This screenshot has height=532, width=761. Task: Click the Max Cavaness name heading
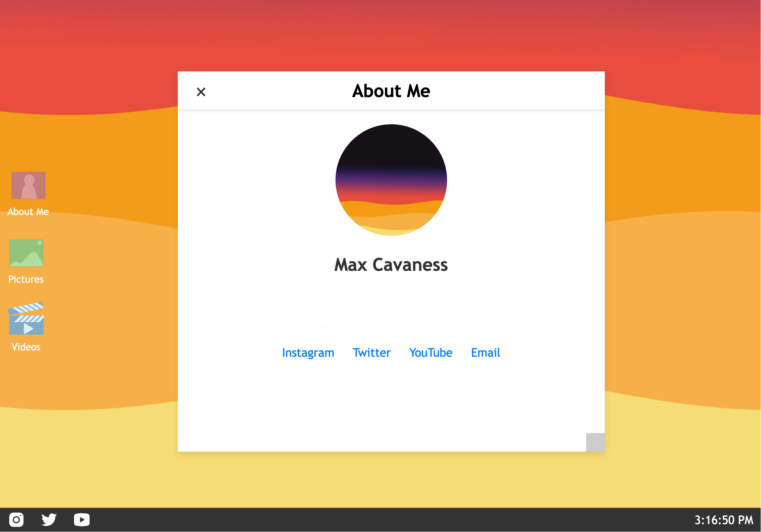click(x=391, y=265)
